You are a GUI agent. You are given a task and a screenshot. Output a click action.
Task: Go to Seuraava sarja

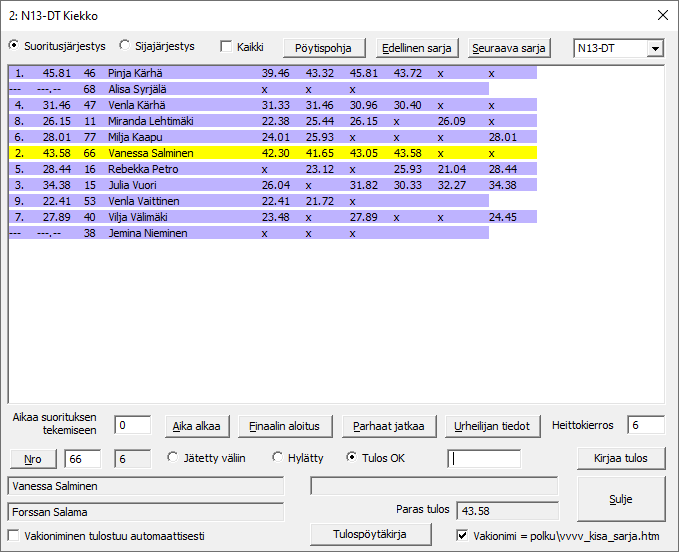click(x=510, y=48)
